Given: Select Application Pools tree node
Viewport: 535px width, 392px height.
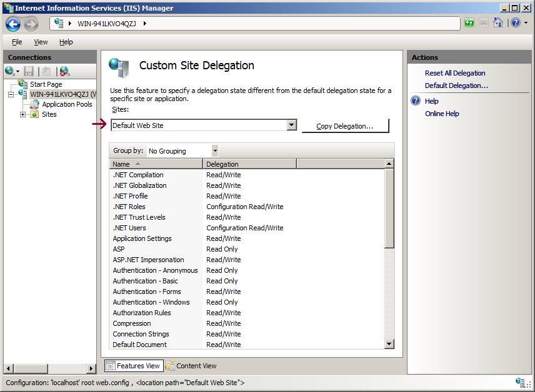Looking at the screenshot, I should 67,104.
